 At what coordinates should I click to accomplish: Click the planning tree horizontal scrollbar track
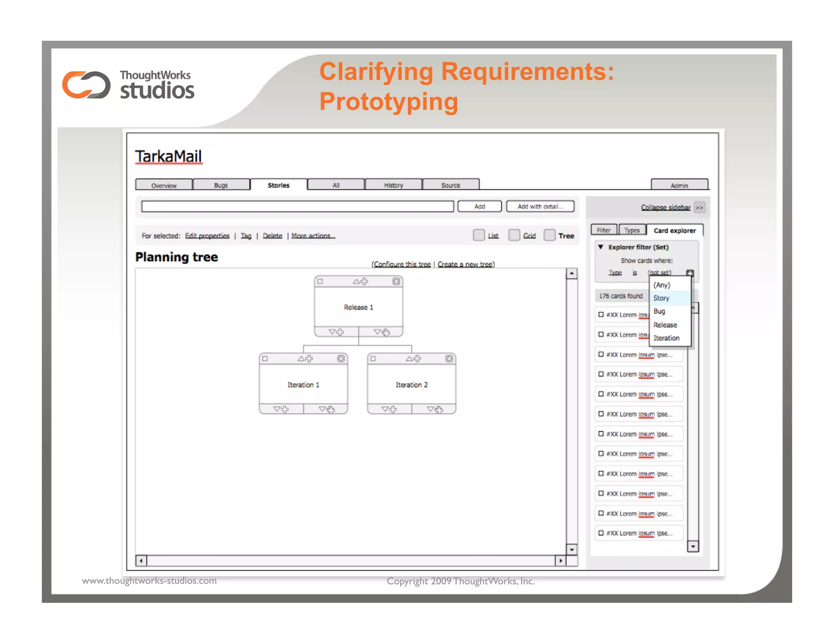[x=351, y=561]
